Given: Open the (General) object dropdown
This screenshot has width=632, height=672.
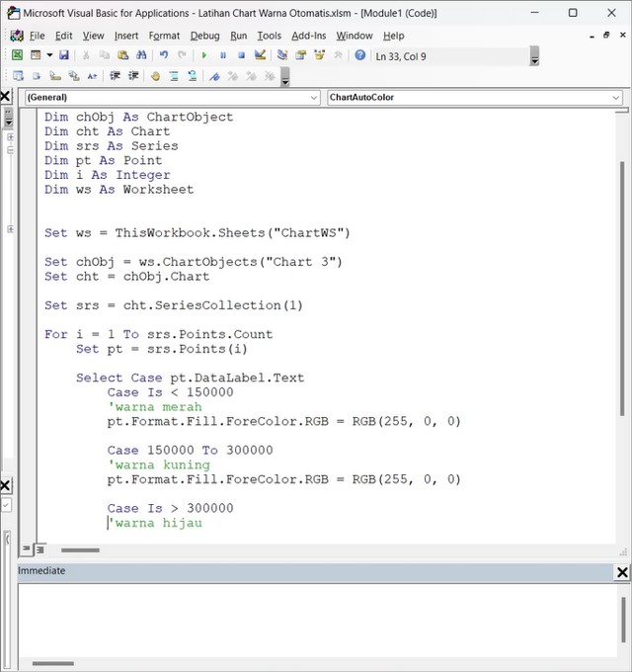Looking at the screenshot, I should click(x=172, y=98).
